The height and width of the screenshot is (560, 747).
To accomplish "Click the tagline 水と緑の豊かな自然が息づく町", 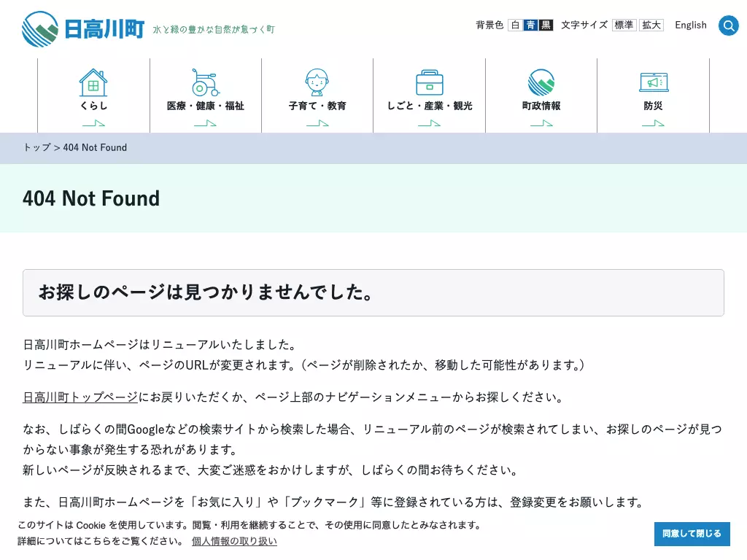I will coord(214,29).
